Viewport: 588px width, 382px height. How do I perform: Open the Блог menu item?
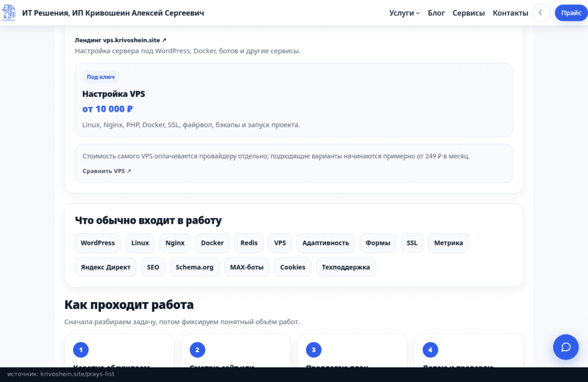point(436,13)
